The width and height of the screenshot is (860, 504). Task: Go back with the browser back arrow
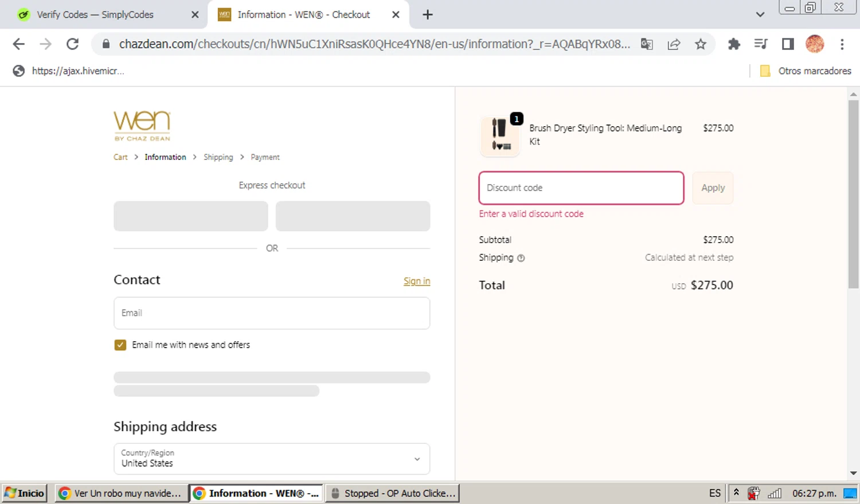click(x=18, y=44)
